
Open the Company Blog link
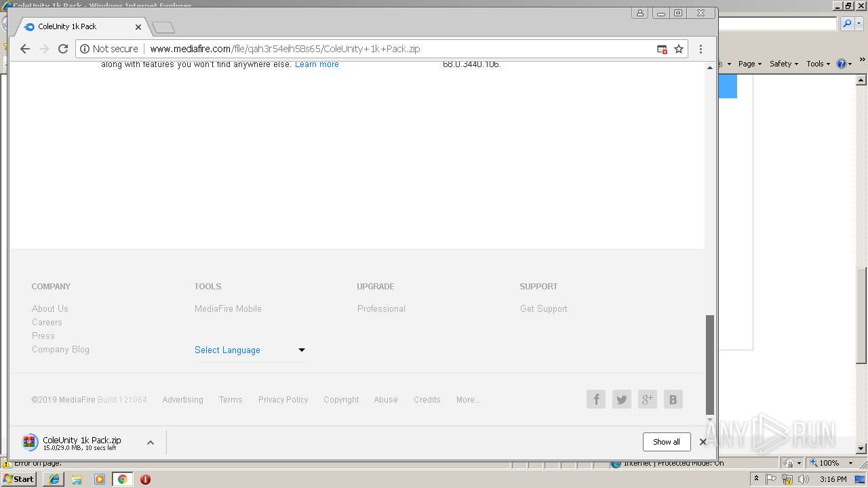60,349
